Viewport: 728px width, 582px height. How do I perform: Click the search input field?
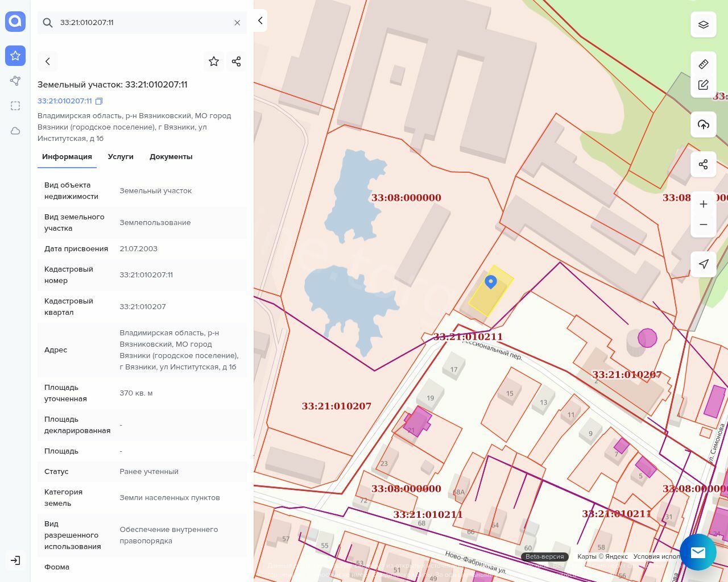pos(142,23)
